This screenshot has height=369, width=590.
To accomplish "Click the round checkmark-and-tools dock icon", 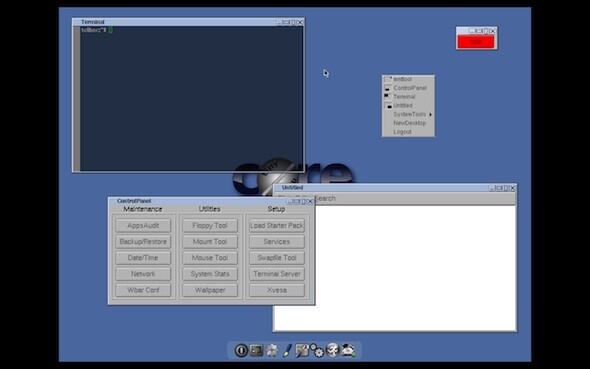I will (333, 350).
